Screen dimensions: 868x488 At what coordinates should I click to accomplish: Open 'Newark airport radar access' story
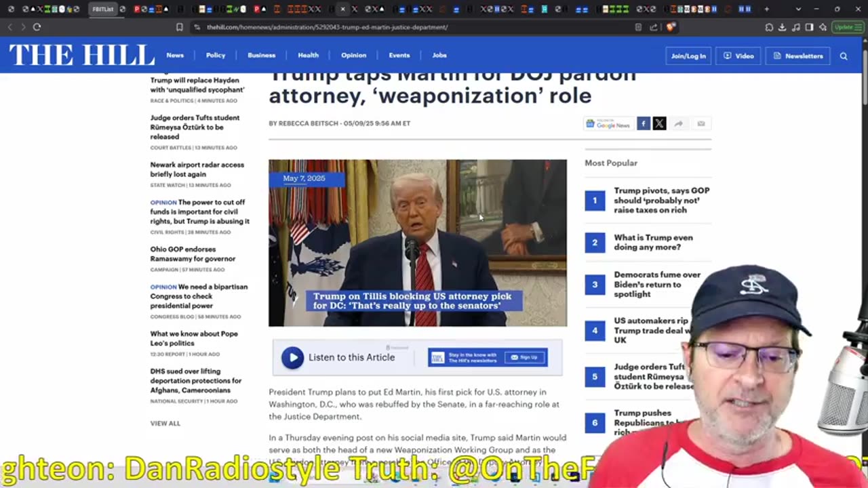(x=197, y=169)
